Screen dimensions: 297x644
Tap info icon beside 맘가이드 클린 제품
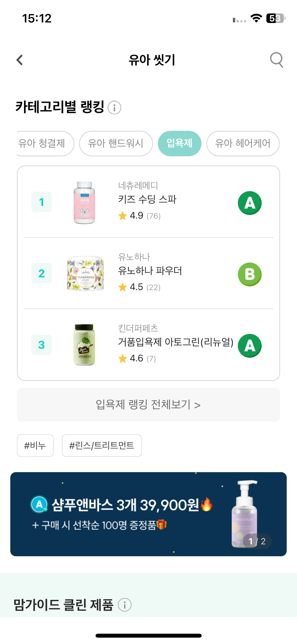(x=125, y=605)
